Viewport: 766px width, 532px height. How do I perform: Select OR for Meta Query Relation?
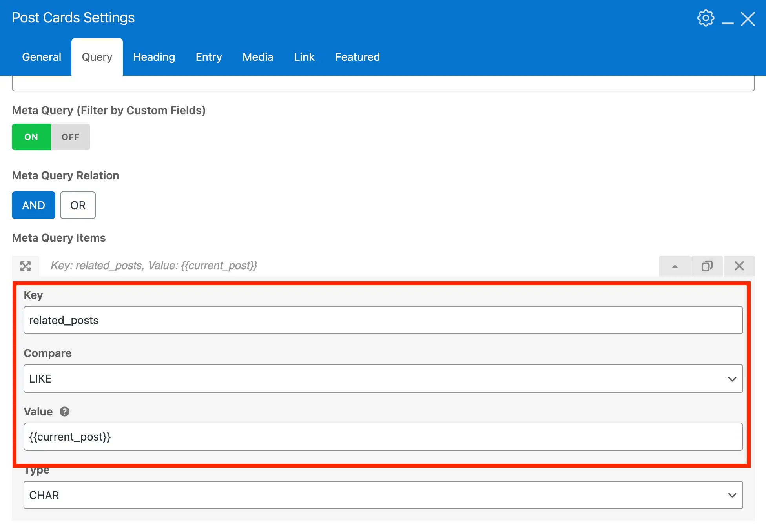[78, 205]
